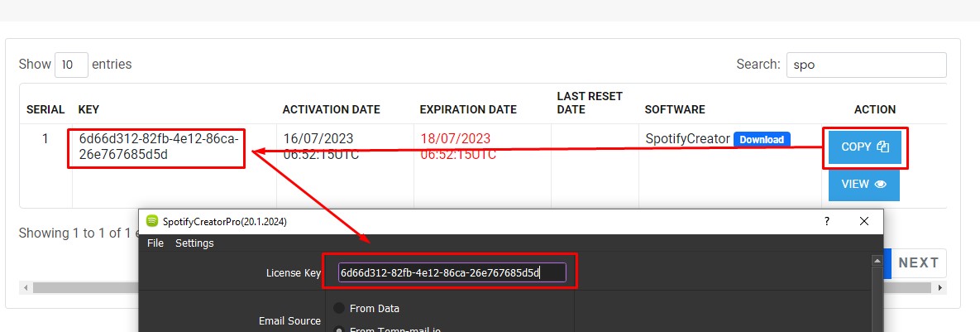Sort by the SOFTWARE column header
Image resolution: width=980 pixels, height=332 pixels.
675,109
